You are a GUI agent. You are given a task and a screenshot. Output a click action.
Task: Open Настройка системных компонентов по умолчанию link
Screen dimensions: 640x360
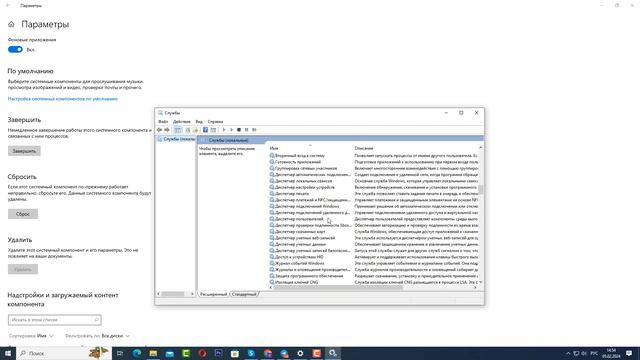pos(63,99)
